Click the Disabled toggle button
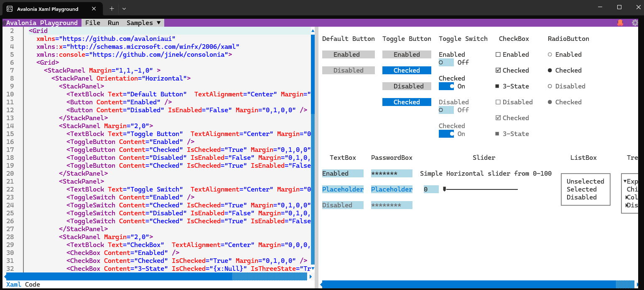The height and width of the screenshot is (290, 644). [407, 86]
